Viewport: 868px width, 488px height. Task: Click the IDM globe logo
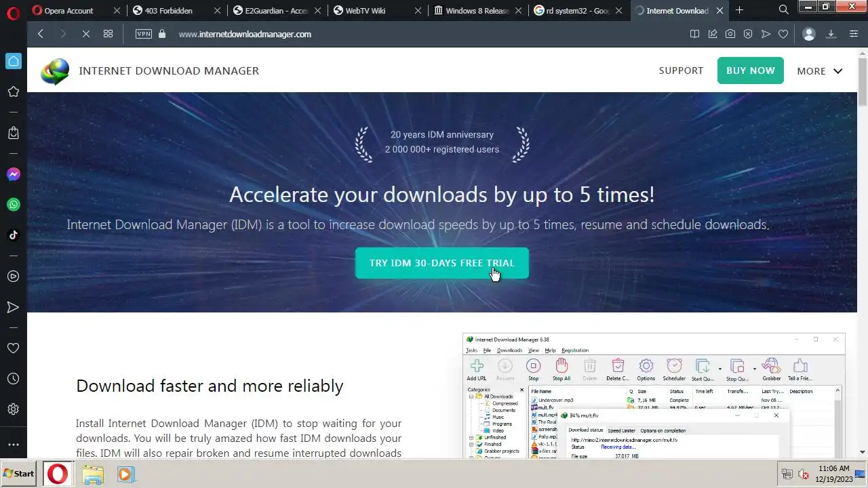[x=55, y=71]
